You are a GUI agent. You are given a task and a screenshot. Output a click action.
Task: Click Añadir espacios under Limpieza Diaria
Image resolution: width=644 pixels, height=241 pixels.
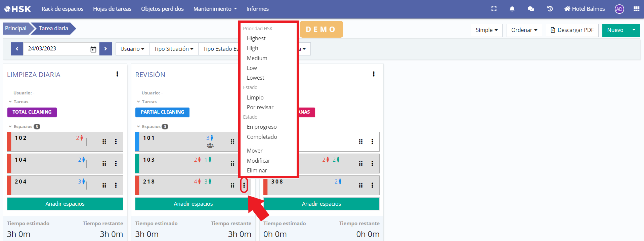click(65, 204)
